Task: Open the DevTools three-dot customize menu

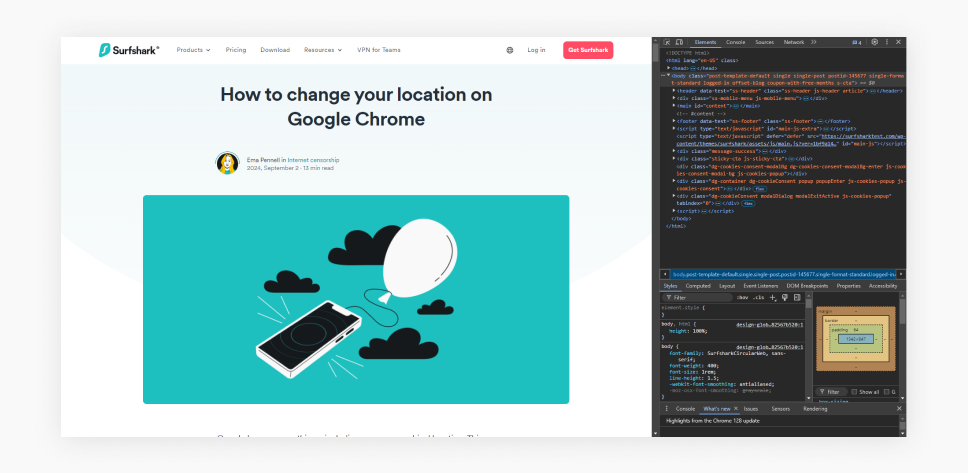Action: [x=887, y=42]
